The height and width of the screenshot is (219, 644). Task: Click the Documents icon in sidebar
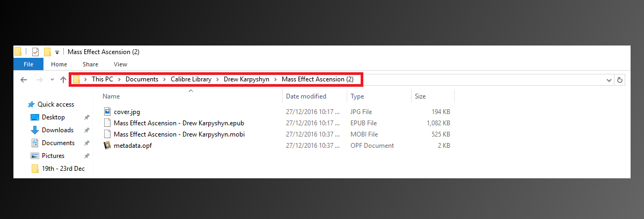(x=35, y=143)
